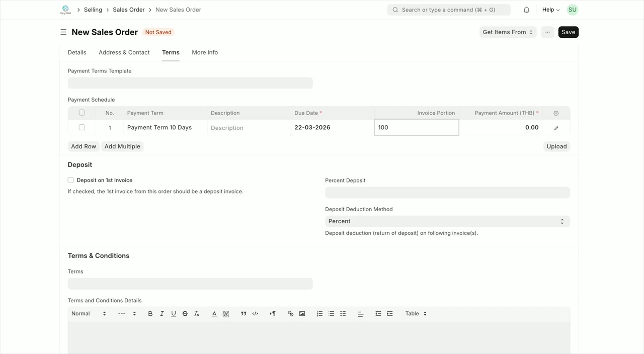Expand the Get Items From dropdown

coord(508,32)
